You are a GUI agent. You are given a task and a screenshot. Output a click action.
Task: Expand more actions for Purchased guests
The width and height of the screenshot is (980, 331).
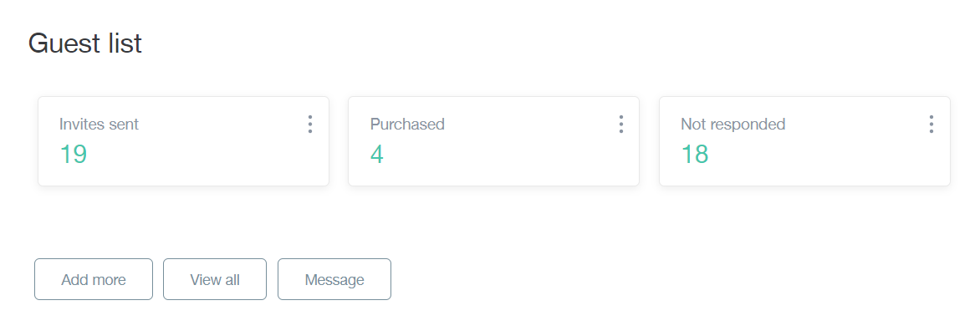[x=620, y=125]
